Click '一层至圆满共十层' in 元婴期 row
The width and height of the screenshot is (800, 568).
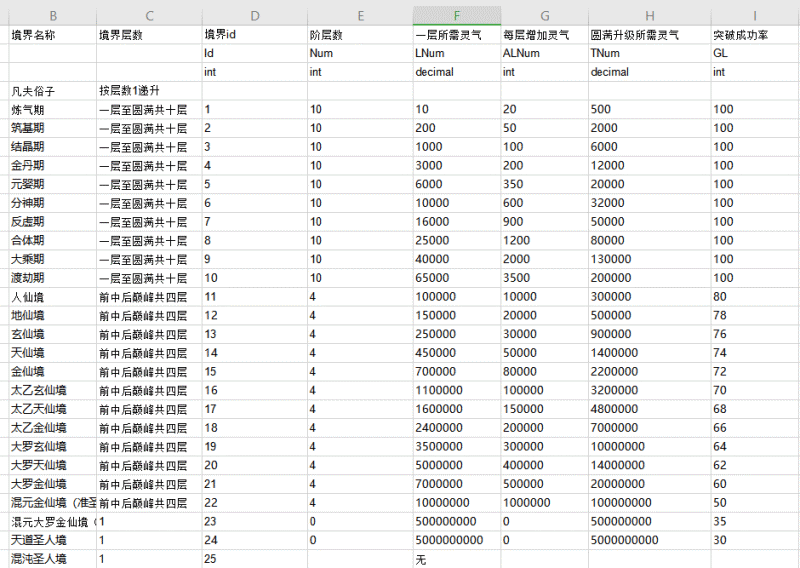(149, 184)
